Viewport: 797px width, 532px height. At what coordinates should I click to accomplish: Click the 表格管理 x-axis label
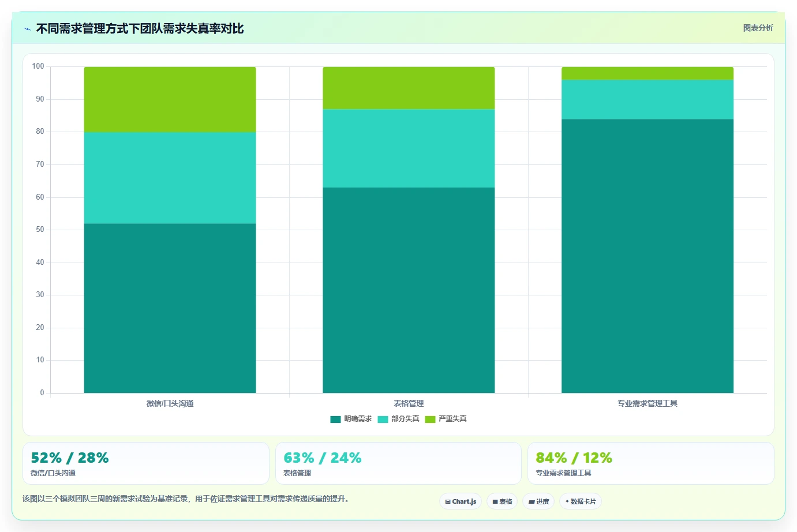pyautogui.click(x=409, y=403)
